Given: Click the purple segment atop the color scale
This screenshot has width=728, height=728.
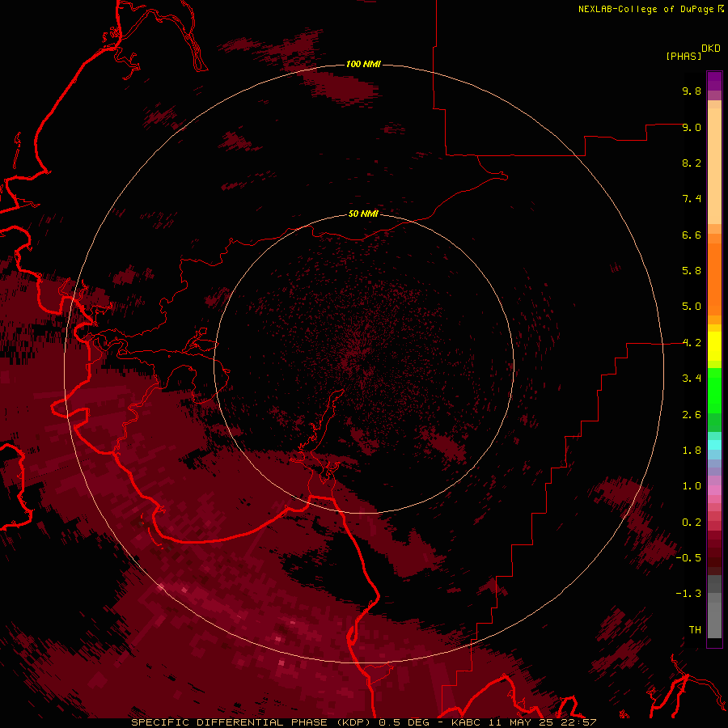Looking at the screenshot, I should tap(714, 81).
